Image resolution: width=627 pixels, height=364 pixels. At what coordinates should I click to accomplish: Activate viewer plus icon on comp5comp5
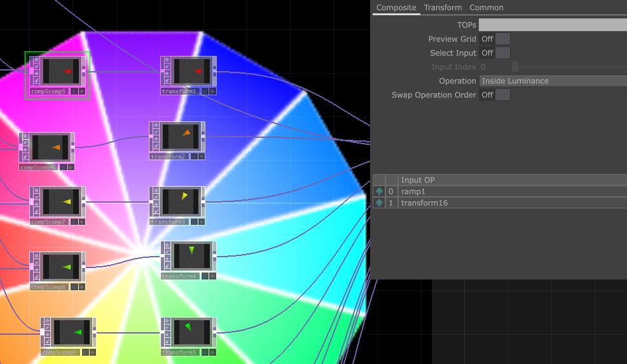pos(82,91)
